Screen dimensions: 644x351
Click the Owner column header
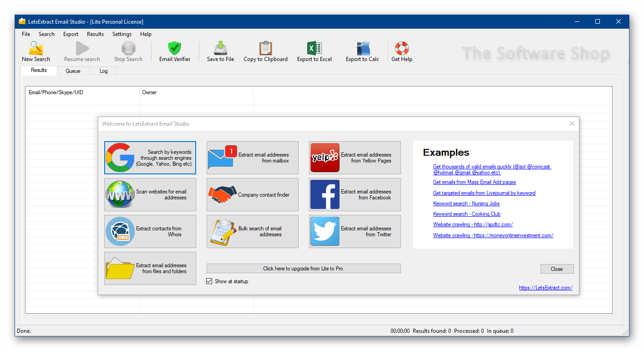(197, 92)
